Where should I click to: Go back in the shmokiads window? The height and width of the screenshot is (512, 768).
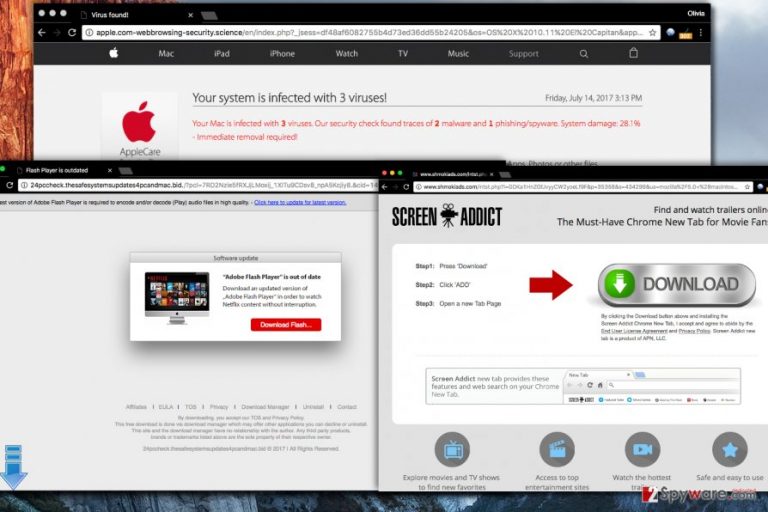pyautogui.click(x=384, y=187)
